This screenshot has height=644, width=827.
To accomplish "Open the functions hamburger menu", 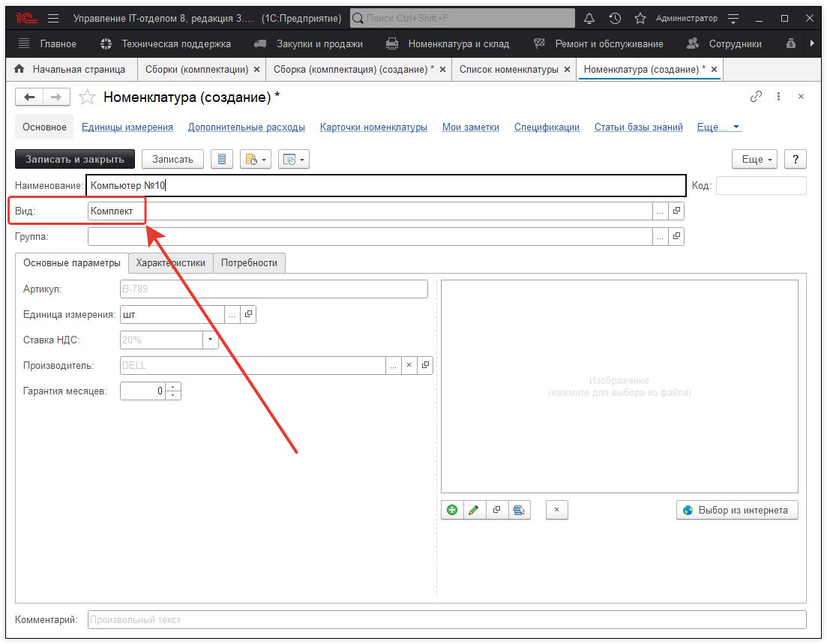I will pyautogui.click(x=53, y=18).
